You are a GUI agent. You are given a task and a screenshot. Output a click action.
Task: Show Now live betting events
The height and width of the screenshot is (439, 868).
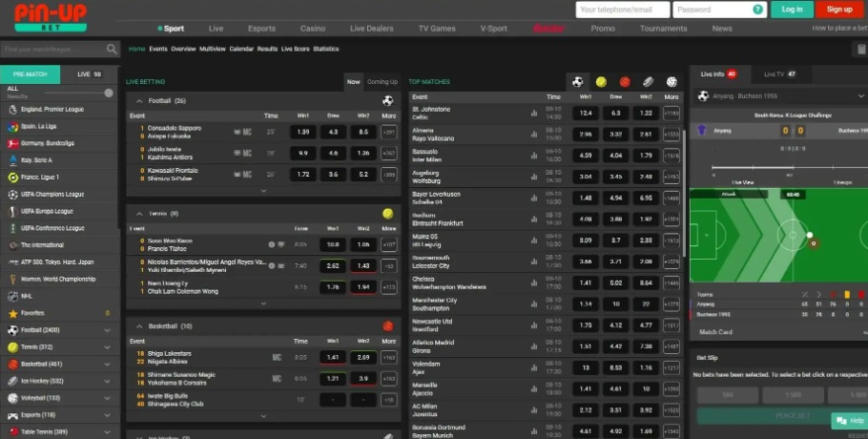click(x=353, y=82)
